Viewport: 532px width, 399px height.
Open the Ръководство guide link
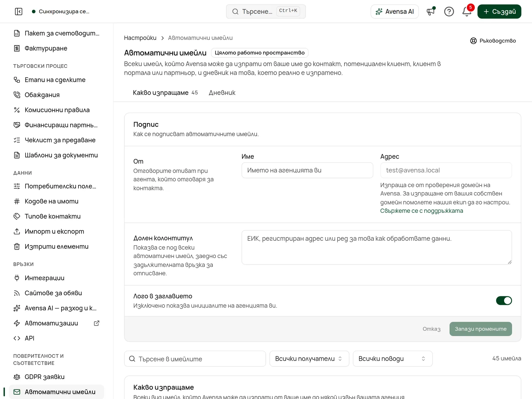point(493,41)
